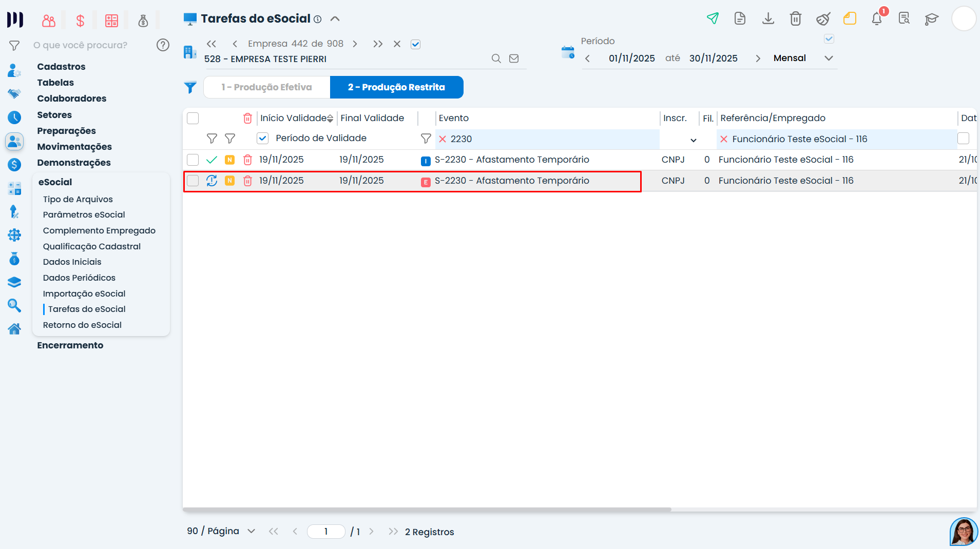Viewport: 980px width, 549px height.
Task: Collapse the Tarefas do eSocial header chevron
Action: click(x=335, y=18)
